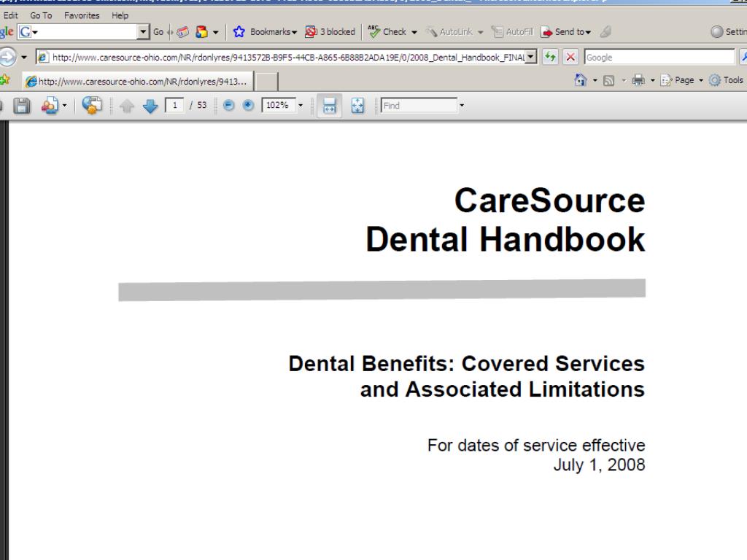Image resolution: width=747 pixels, height=560 pixels.
Task: Click the browser Forward arrow button
Action: tap(7, 58)
